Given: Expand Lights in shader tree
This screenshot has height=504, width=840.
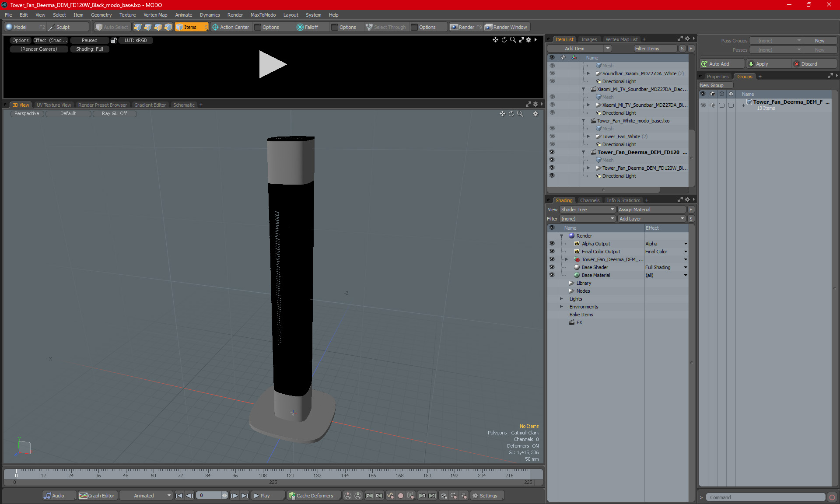Looking at the screenshot, I should click(562, 299).
